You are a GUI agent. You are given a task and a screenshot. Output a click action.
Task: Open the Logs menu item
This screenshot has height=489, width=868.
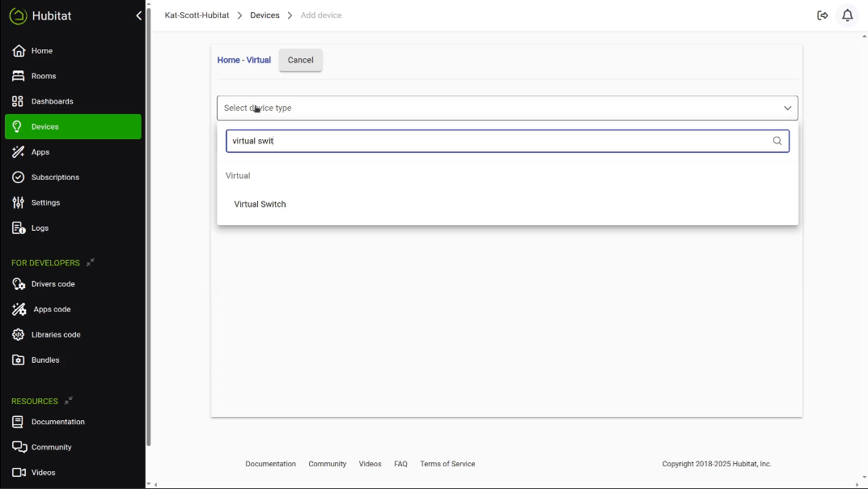pyautogui.click(x=40, y=228)
